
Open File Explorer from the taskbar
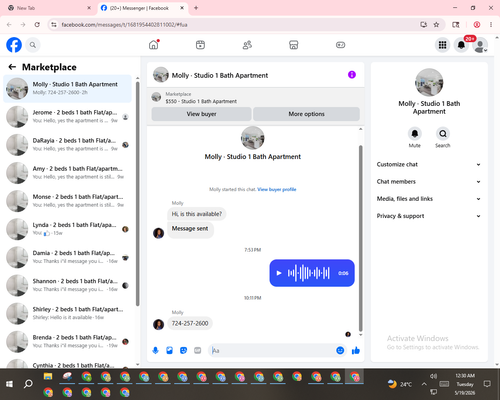(x=48, y=376)
